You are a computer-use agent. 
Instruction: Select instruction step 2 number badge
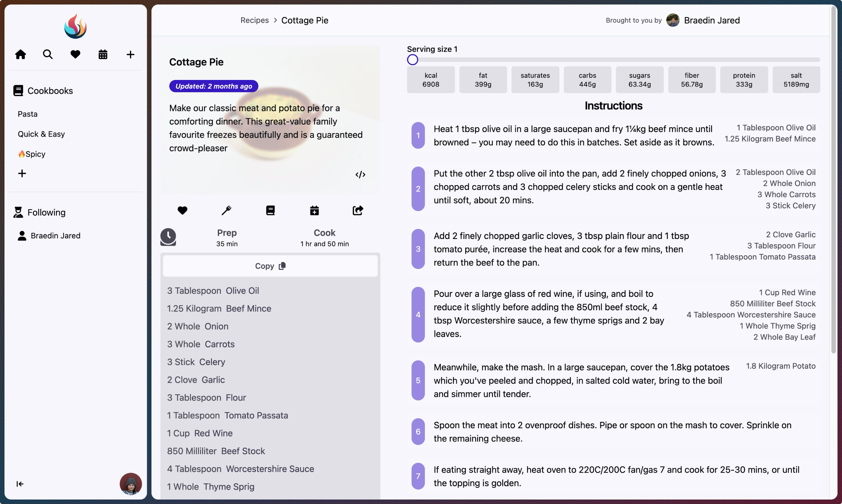(418, 189)
